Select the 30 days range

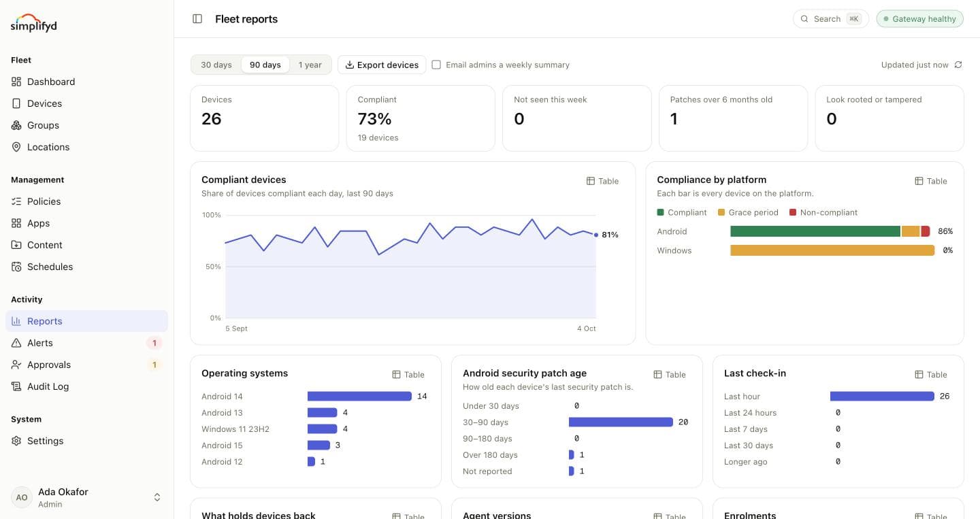216,65
